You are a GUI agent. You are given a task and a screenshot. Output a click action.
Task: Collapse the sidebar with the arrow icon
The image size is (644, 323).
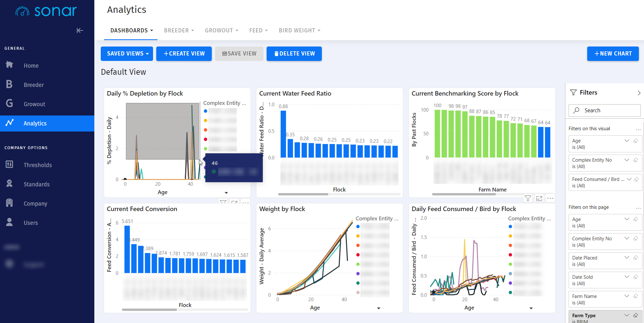[80, 30]
